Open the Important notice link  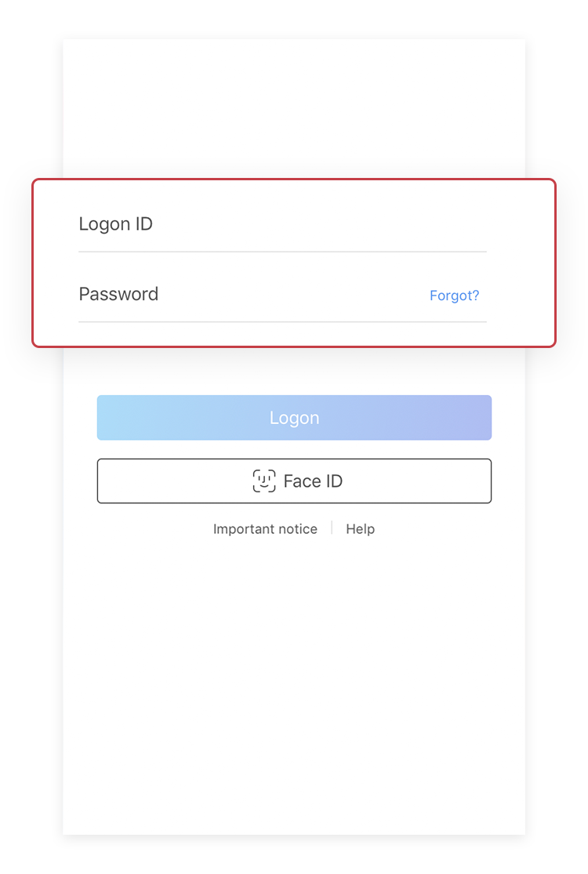click(265, 529)
